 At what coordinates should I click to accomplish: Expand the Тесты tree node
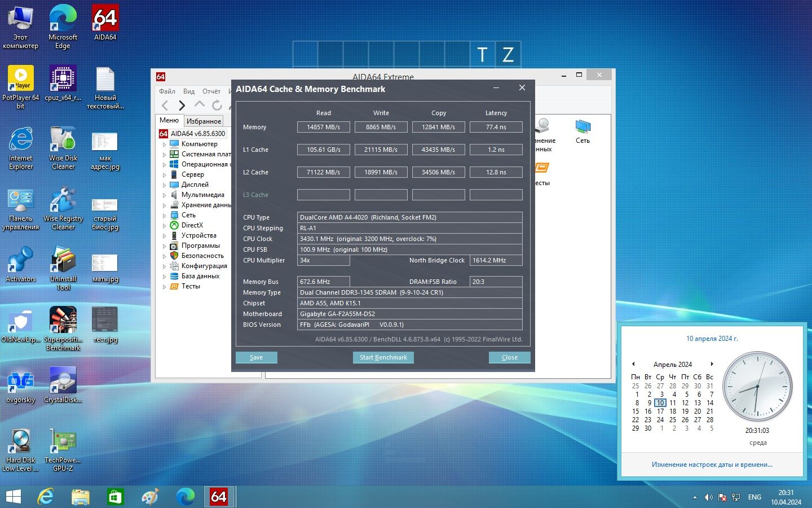pyautogui.click(x=164, y=287)
